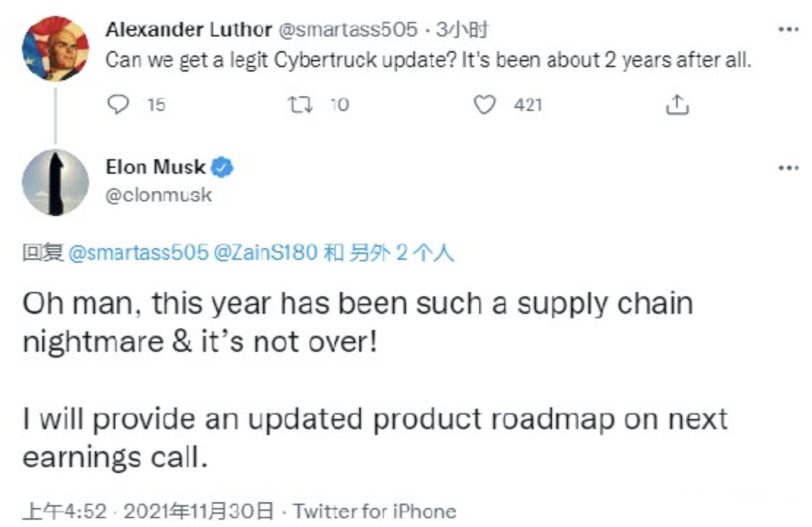Screen dimensions: 812x527
Task: Like the tweet using the heart icon
Action: pyautogui.click(x=485, y=106)
